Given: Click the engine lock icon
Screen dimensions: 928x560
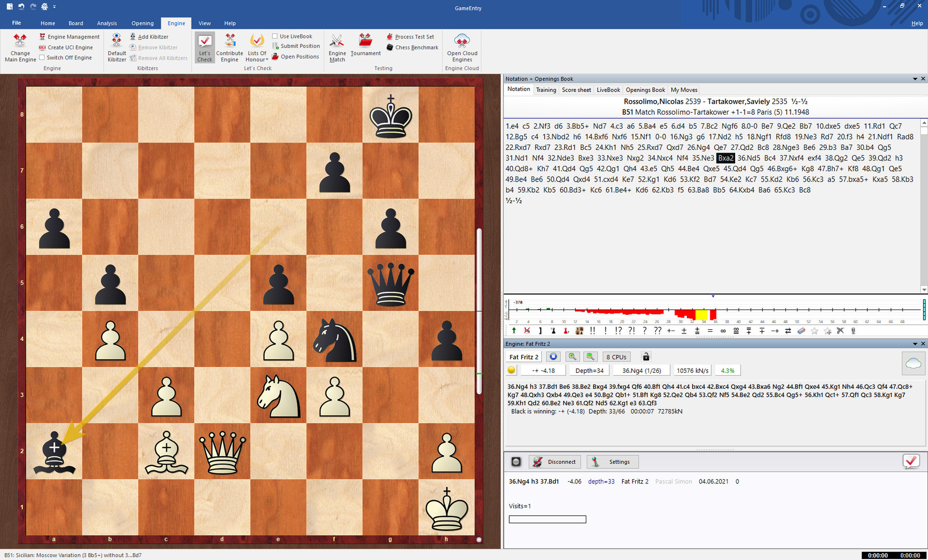Looking at the screenshot, I should (646, 357).
